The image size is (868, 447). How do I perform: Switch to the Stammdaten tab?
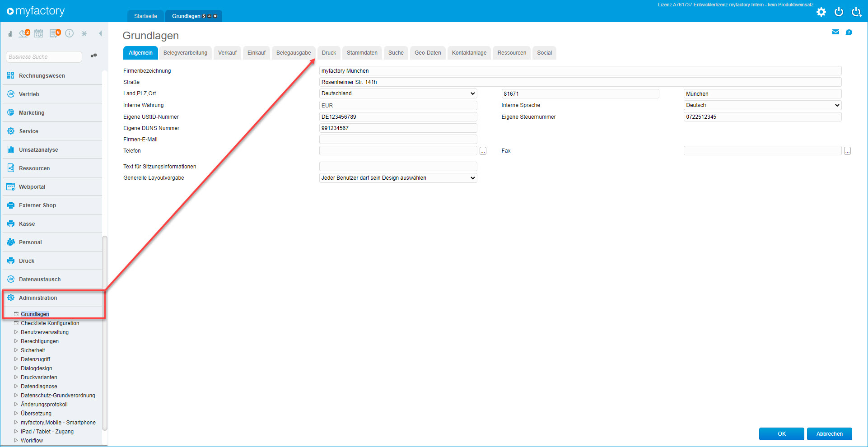click(362, 53)
